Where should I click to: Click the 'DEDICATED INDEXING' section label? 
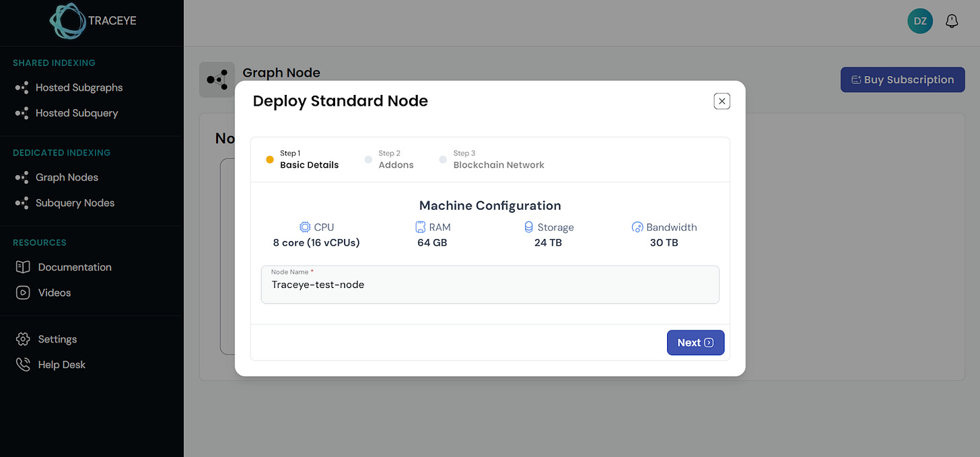61,153
